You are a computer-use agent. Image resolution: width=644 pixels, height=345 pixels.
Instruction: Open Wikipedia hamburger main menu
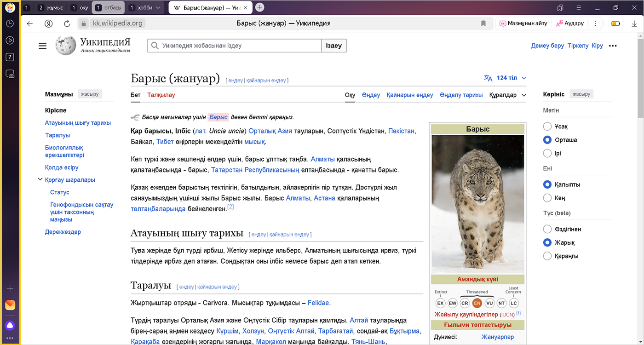(x=43, y=46)
